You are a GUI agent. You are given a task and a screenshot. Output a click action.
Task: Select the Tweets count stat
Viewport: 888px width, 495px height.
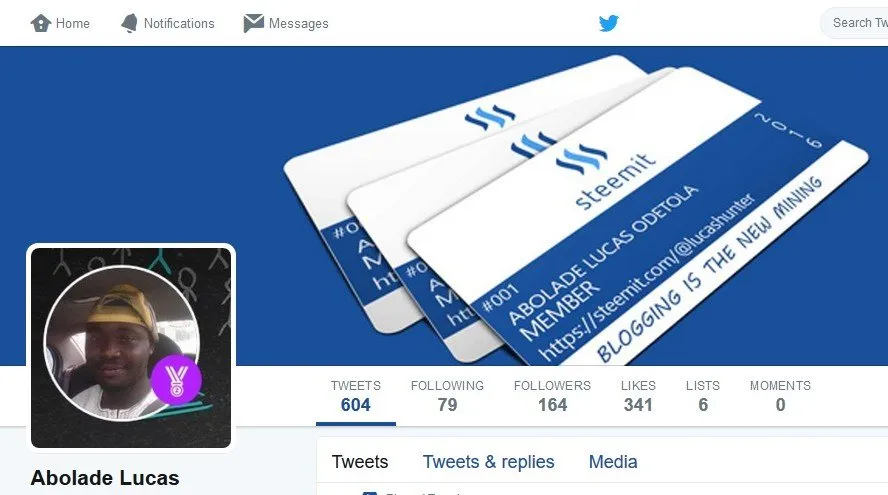coord(356,395)
